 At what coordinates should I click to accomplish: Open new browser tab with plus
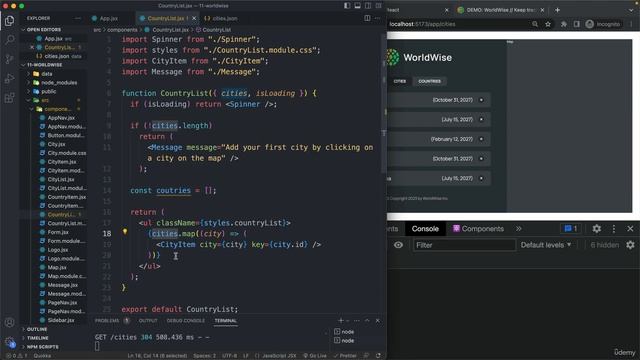(557, 10)
